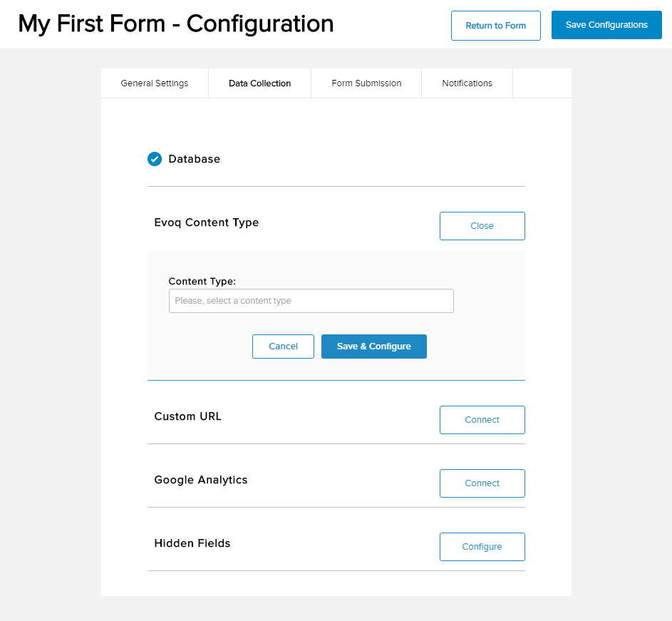This screenshot has width=672, height=621.
Task: Click the page title My First Form - Configuration
Action: (176, 24)
